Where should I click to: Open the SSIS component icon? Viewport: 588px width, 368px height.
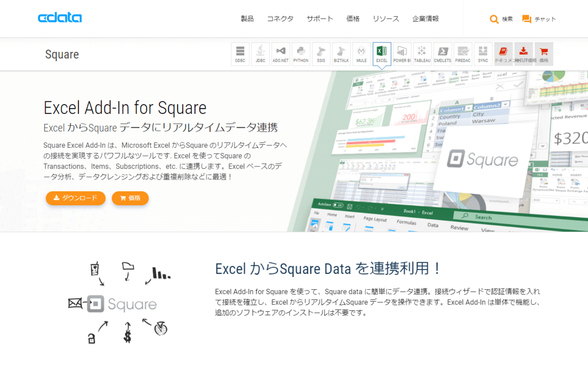[321, 54]
